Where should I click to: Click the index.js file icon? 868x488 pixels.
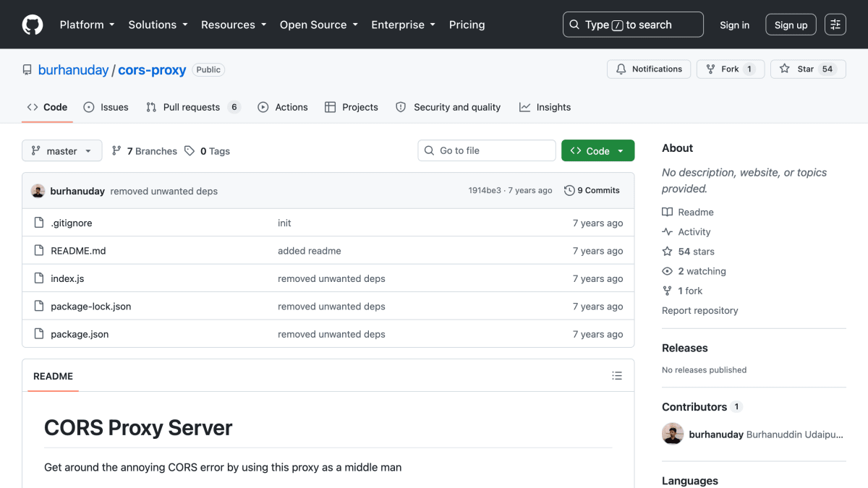(39, 278)
